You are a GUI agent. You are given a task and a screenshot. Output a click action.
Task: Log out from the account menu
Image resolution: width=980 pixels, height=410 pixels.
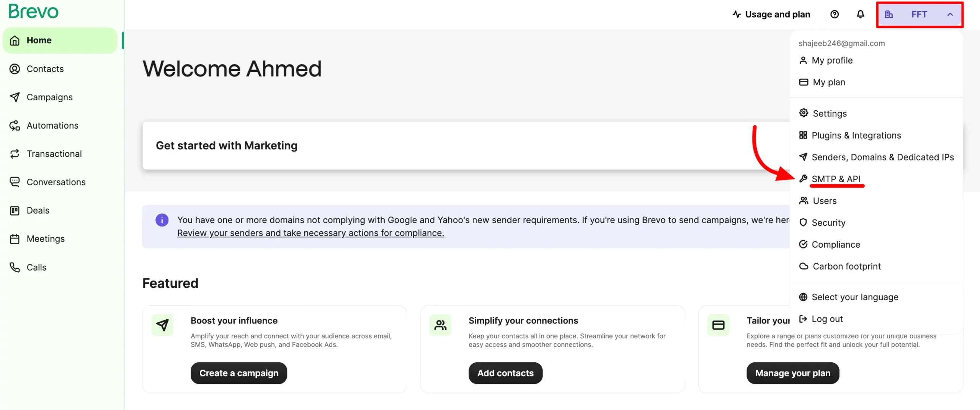[827, 319]
